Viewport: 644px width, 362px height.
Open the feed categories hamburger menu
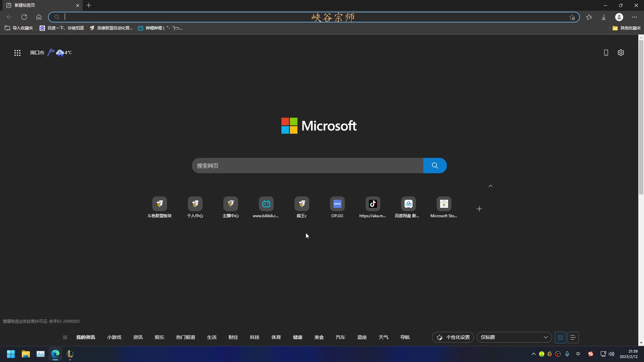pos(65,338)
